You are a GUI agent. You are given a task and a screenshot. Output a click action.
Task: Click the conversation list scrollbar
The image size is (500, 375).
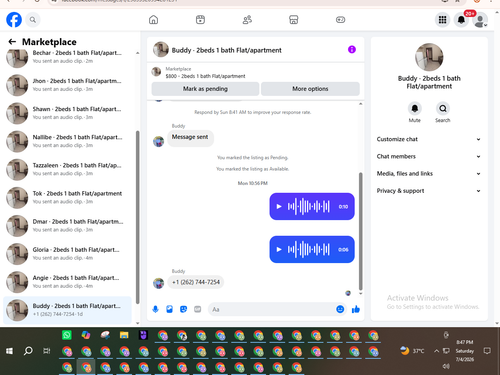click(x=138, y=217)
